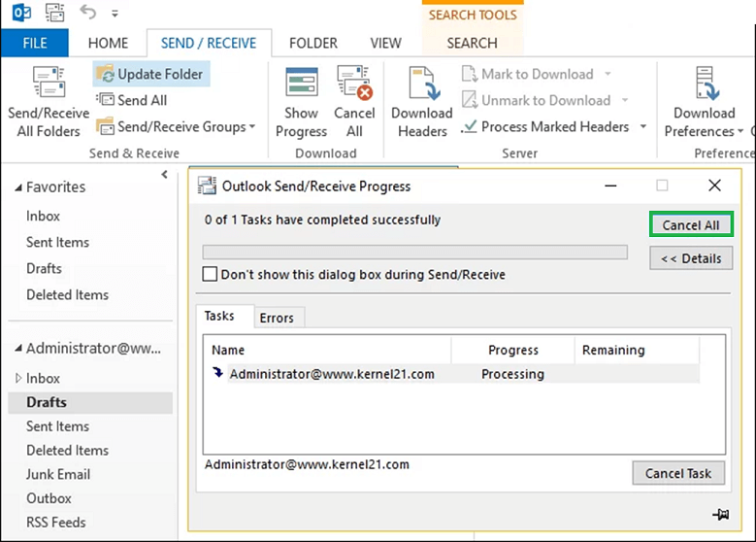Open the FILE tab
756x542 pixels.
click(x=35, y=43)
